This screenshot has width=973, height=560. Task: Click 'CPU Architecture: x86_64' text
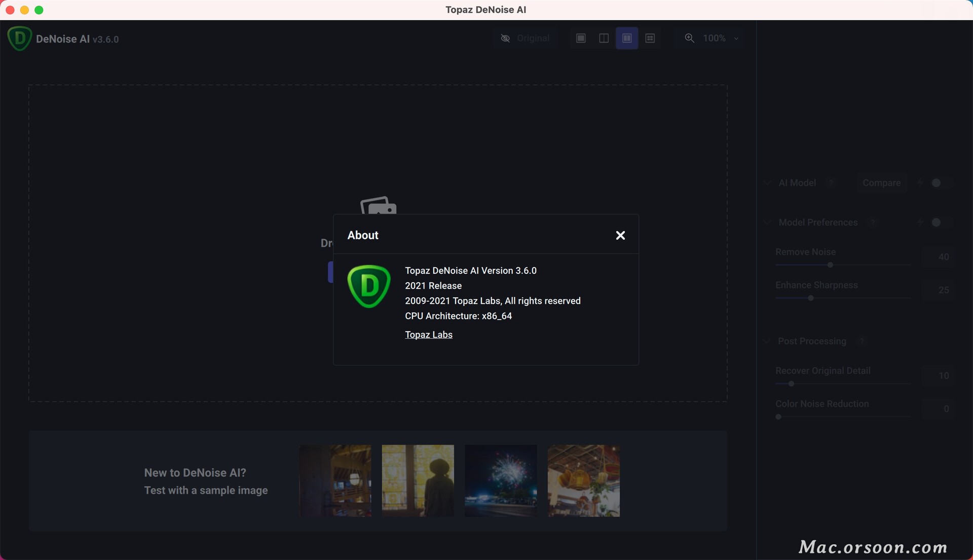(458, 316)
